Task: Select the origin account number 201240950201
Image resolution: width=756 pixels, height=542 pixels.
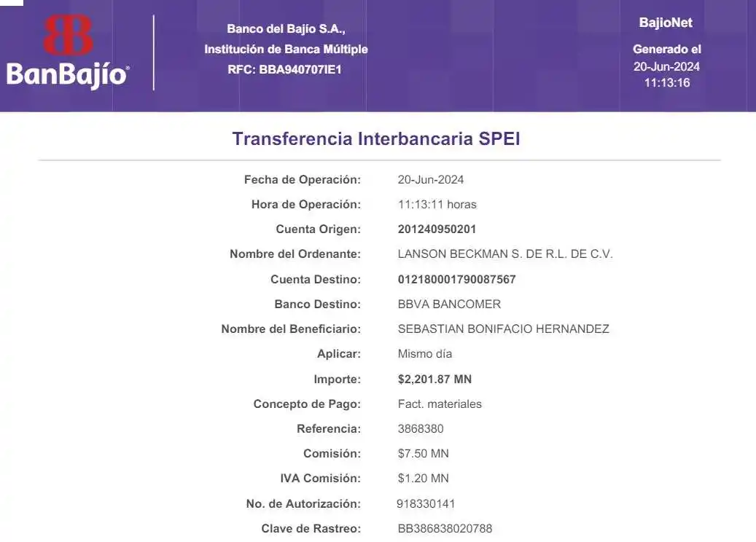Action: [437, 229]
